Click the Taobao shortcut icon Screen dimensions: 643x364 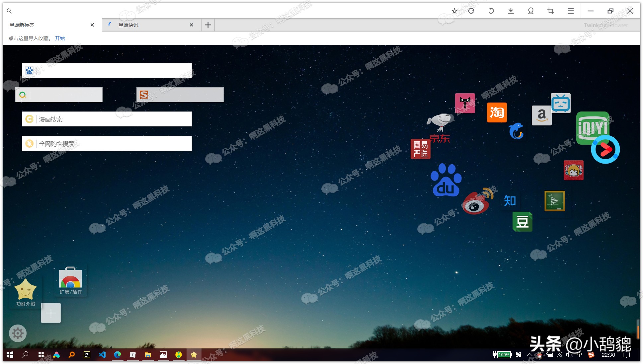click(x=497, y=112)
